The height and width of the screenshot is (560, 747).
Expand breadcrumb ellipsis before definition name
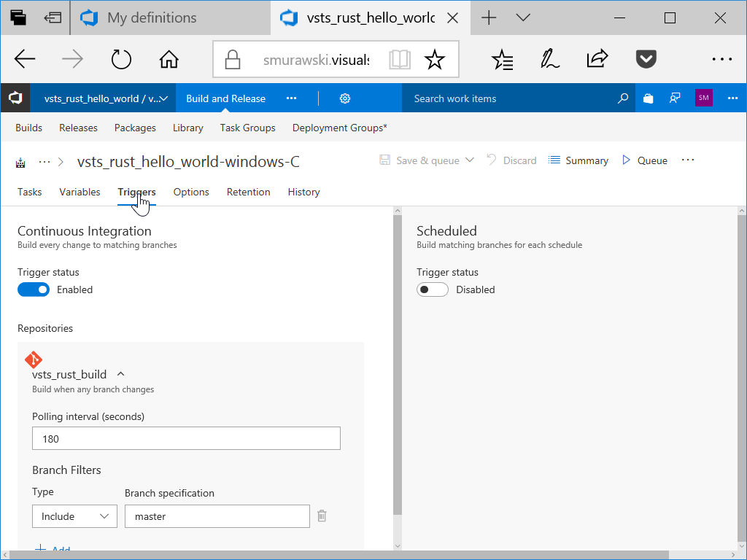tap(44, 161)
